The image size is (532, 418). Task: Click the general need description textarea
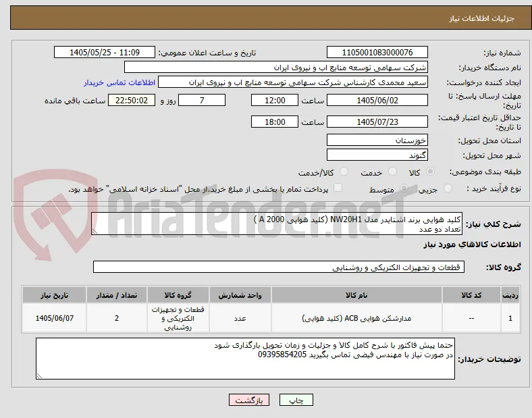point(277,224)
